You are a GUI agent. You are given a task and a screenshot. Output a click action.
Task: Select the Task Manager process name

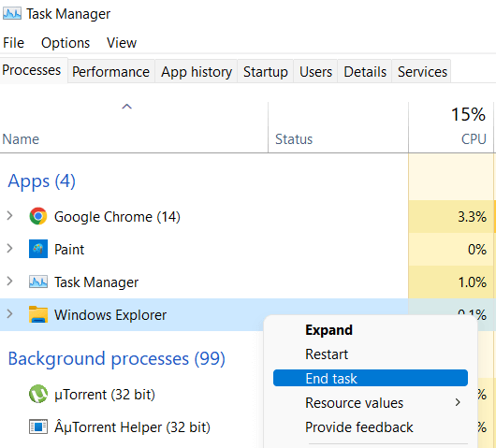point(96,282)
